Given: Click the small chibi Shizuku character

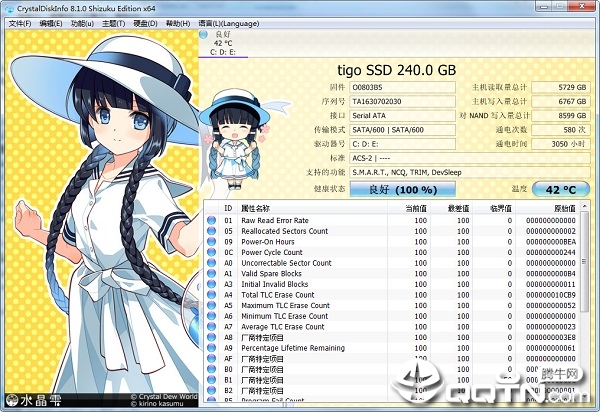Looking at the screenshot, I should click(x=236, y=140).
